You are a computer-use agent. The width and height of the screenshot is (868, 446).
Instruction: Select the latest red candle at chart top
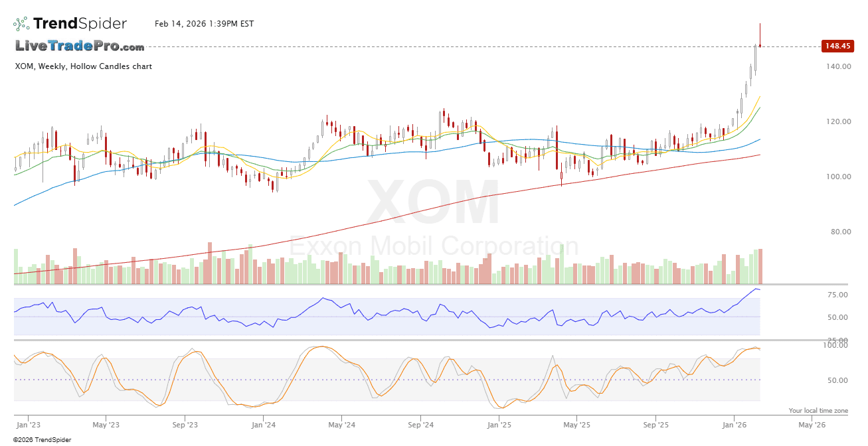click(x=760, y=35)
